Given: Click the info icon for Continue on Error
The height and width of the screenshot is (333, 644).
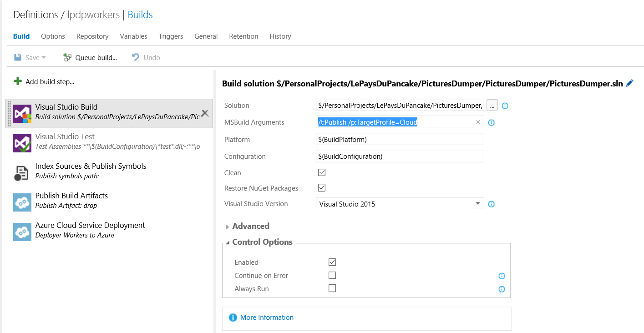Looking at the screenshot, I should (502, 276).
